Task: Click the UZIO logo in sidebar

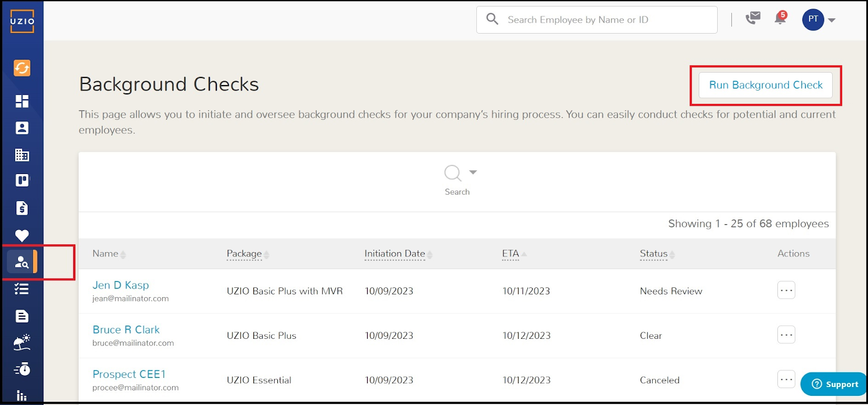Action: [22, 21]
